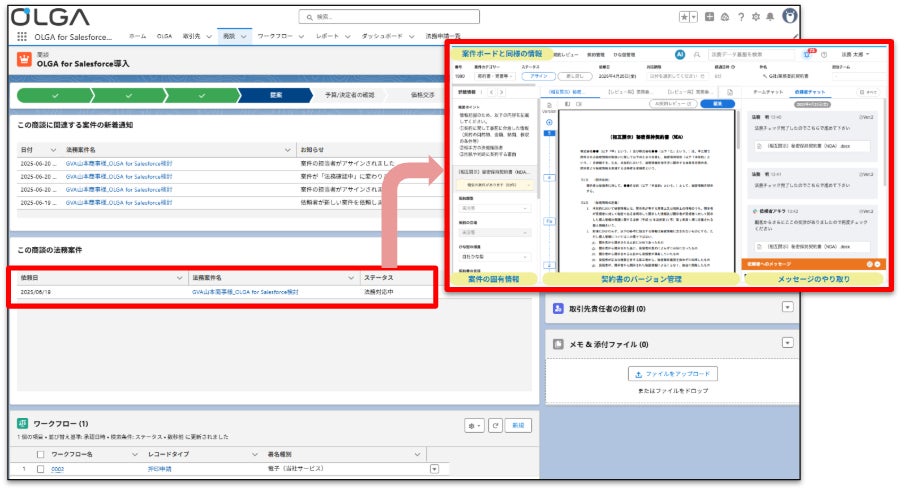The width and height of the screenshot is (904, 490).
Task: Open the 法務申請一覧 navigation tab
Action: click(x=443, y=36)
